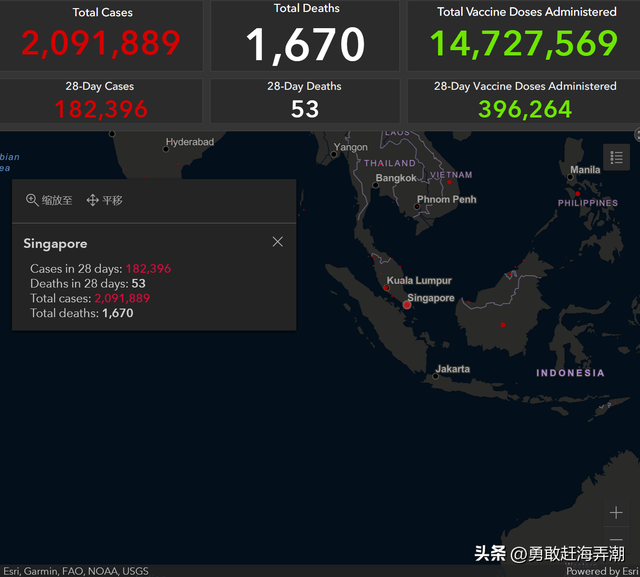Click the Kuala Lumpur red marker
Screen dimensions: 640x577
387,288
